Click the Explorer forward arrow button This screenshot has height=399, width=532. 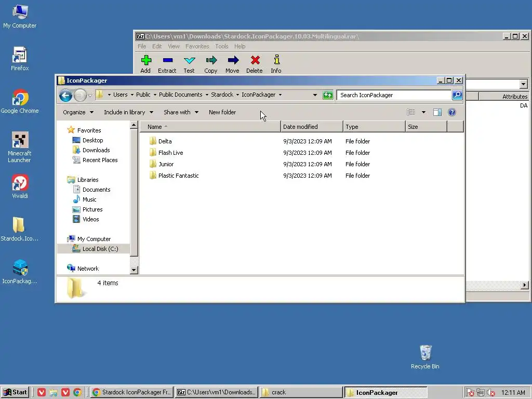pos(80,96)
